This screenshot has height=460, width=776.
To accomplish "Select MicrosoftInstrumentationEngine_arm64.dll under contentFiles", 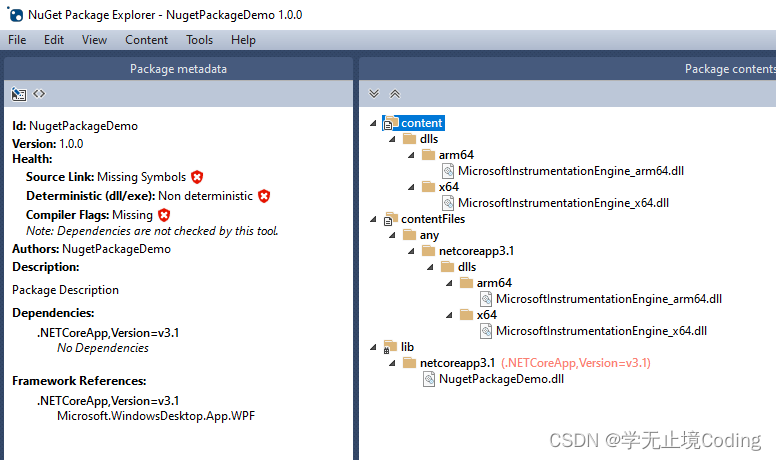I will (x=609, y=299).
